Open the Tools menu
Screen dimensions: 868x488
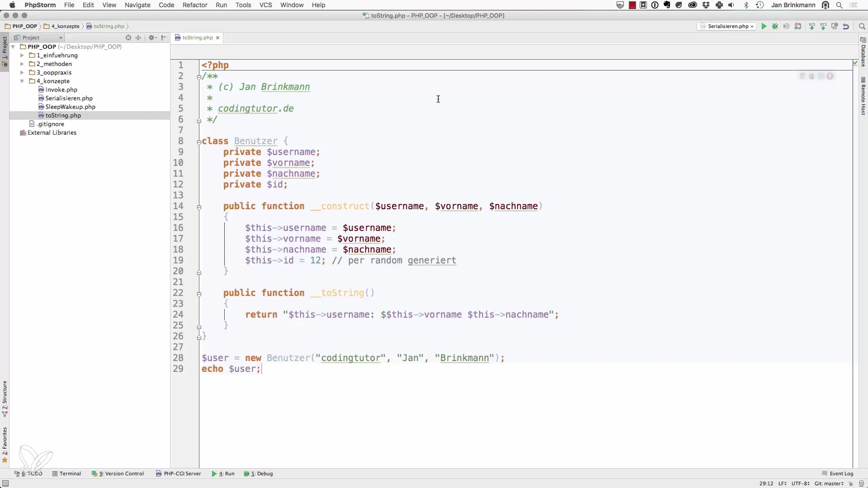coord(243,5)
